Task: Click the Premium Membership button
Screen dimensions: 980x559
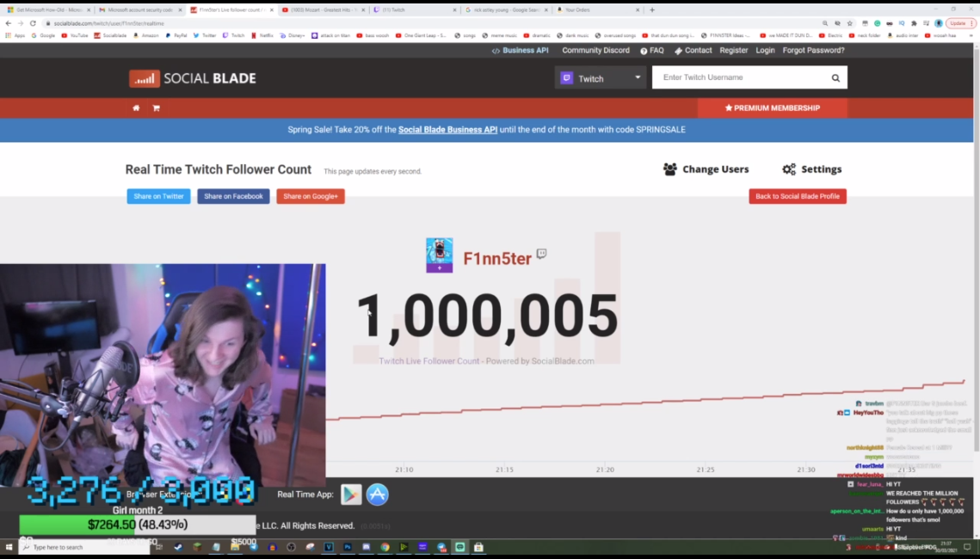Action: [773, 108]
